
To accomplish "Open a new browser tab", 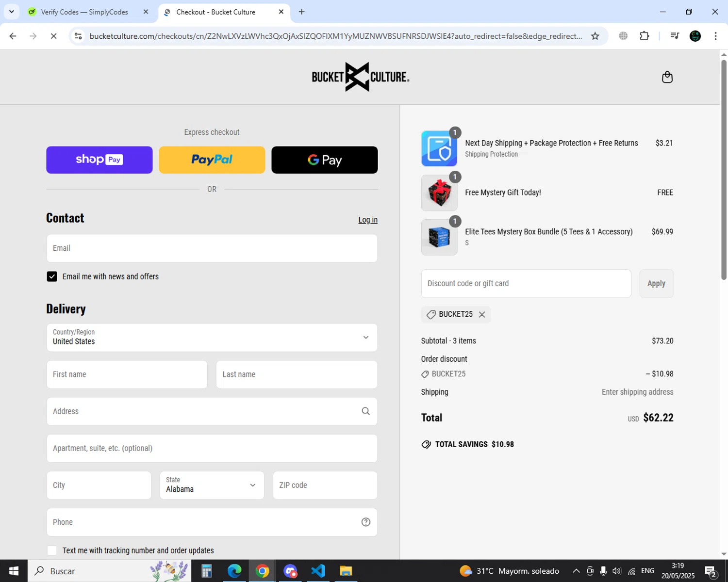I will point(301,12).
